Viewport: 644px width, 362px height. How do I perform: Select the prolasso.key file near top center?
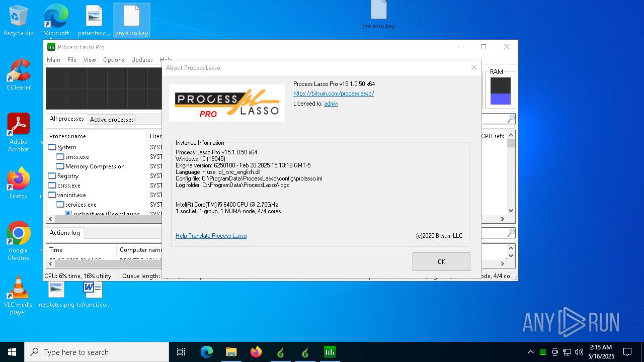click(x=378, y=15)
